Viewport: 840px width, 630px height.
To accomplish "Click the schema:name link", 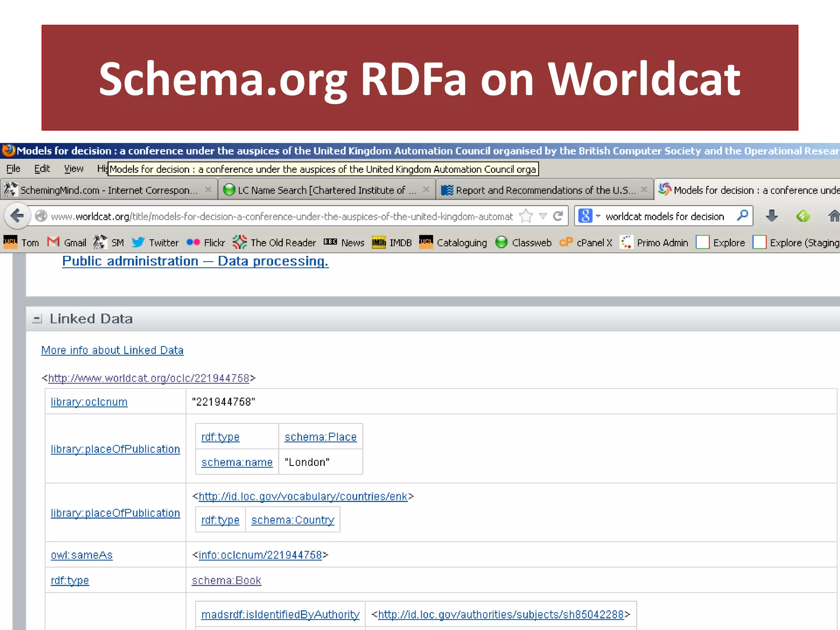I will pyautogui.click(x=237, y=462).
